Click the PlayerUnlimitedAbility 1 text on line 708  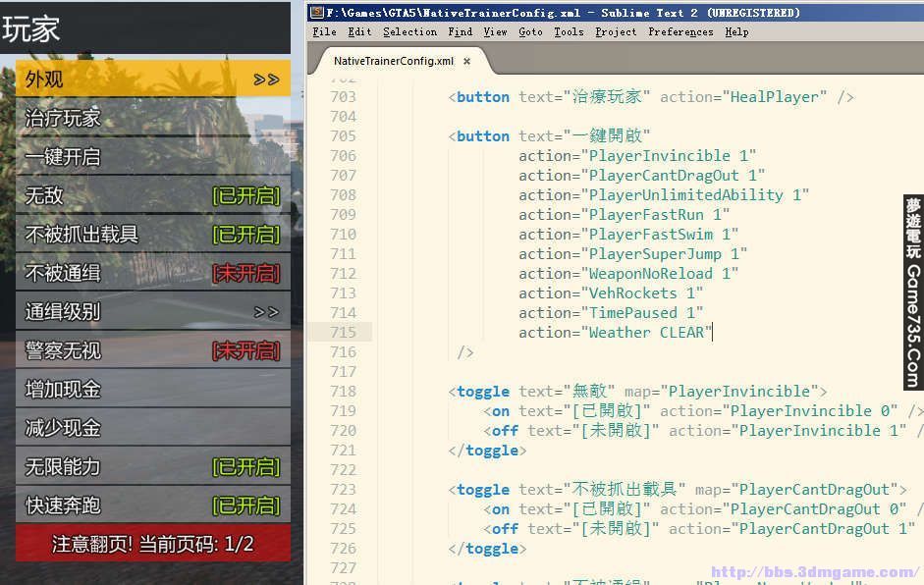695,195
